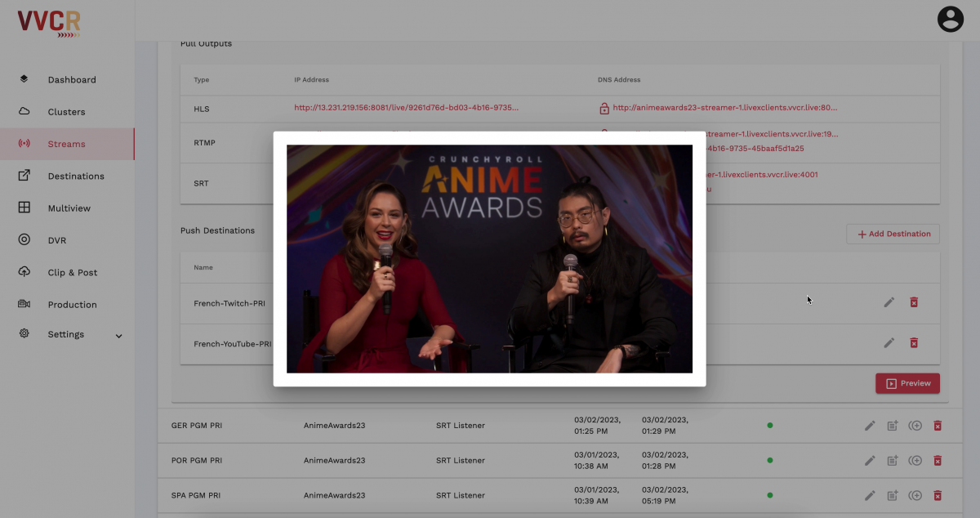Edit the French-Twitch-PRI destination with pencil icon
980x518 pixels.
tap(889, 302)
